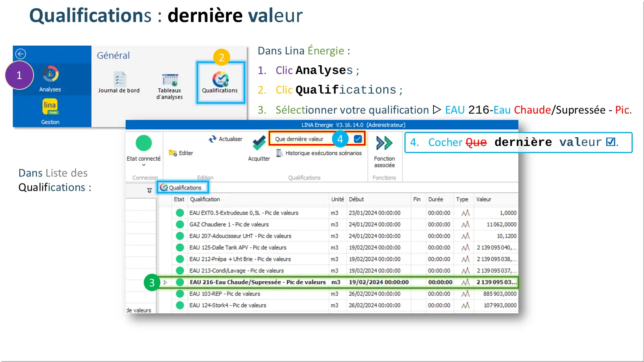Image resolution: width=644 pixels, height=362 pixels.
Task: Select the Qualifications tab
Action: click(183, 187)
